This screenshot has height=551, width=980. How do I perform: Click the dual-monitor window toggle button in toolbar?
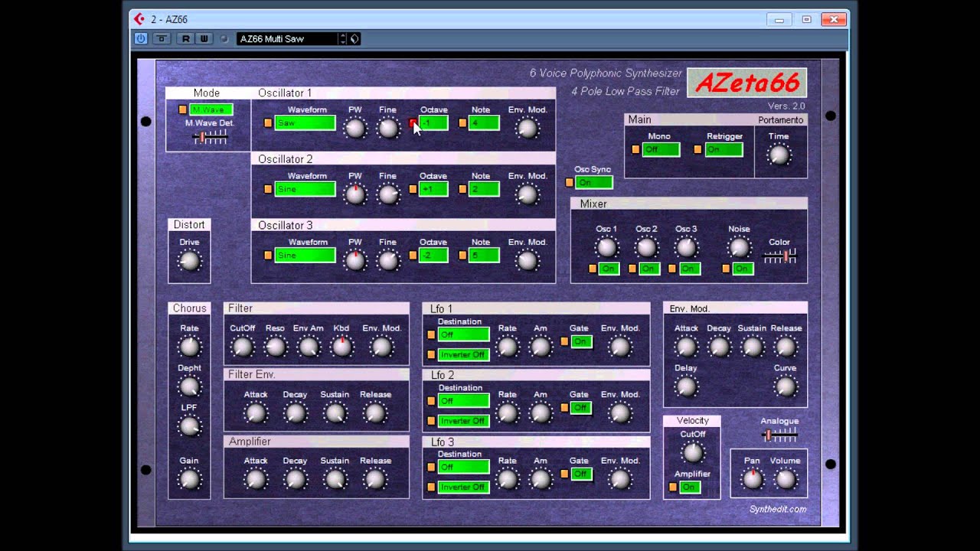(162, 38)
